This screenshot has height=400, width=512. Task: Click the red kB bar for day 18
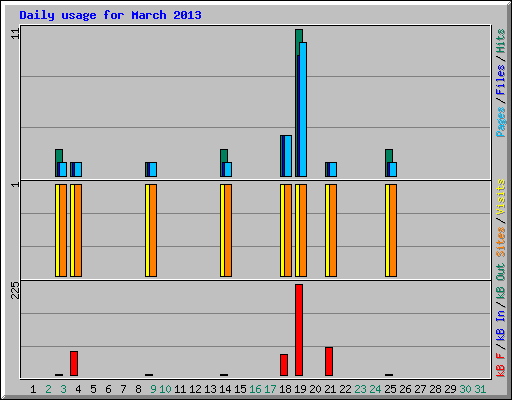pyautogui.click(x=284, y=365)
